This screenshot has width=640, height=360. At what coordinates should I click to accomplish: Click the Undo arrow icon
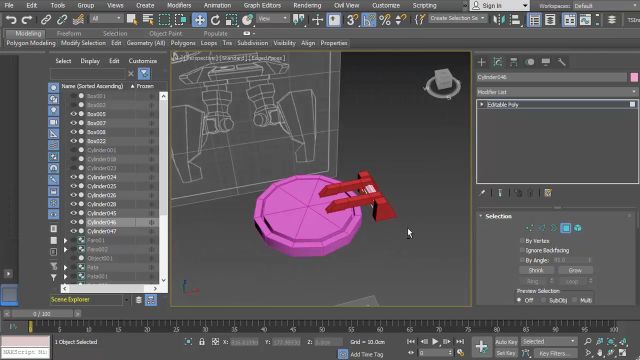pyautogui.click(x=11, y=20)
